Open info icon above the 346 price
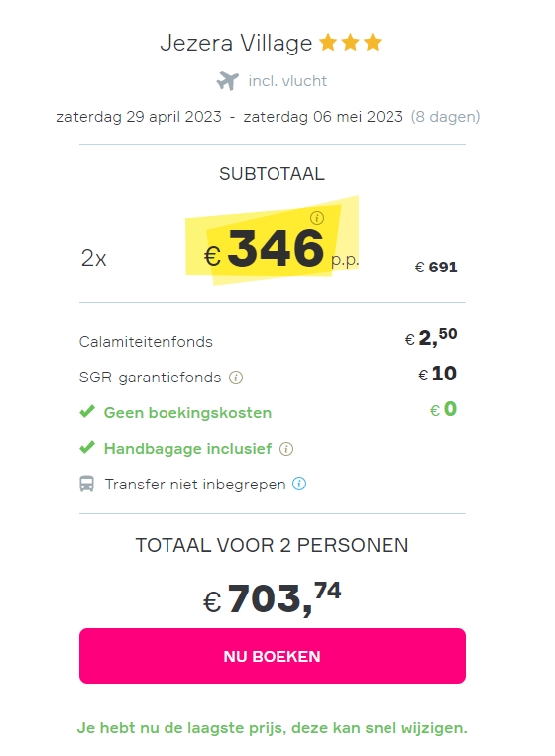This screenshot has width=555, height=756. [317, 218]
